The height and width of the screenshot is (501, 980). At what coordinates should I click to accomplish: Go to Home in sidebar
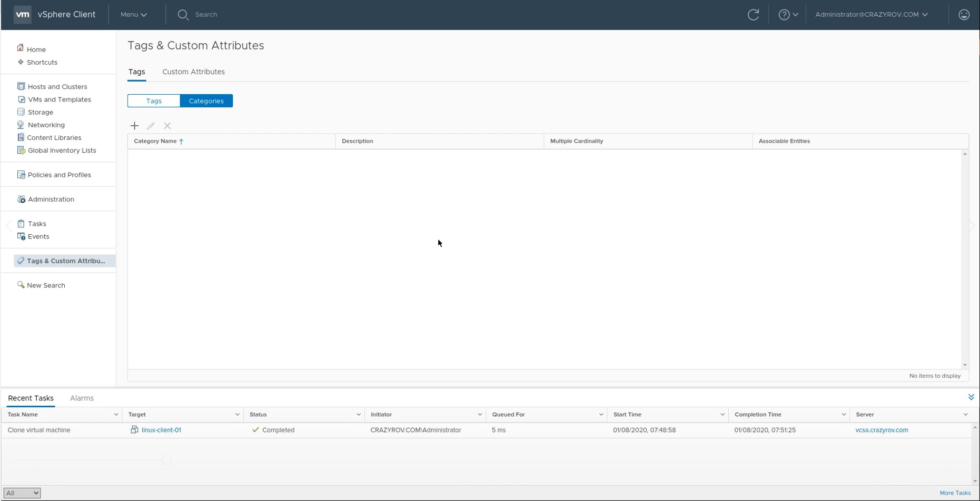pos(36,49)
